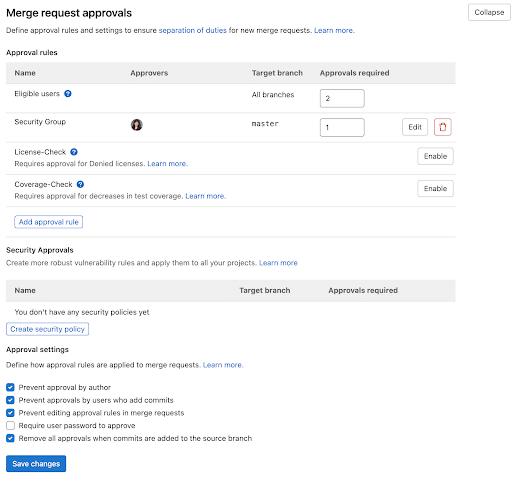This screenshot has height=482, width=512.
Task: Click Create security policy button
Action: pyautogui.click(x=47, y=329)
